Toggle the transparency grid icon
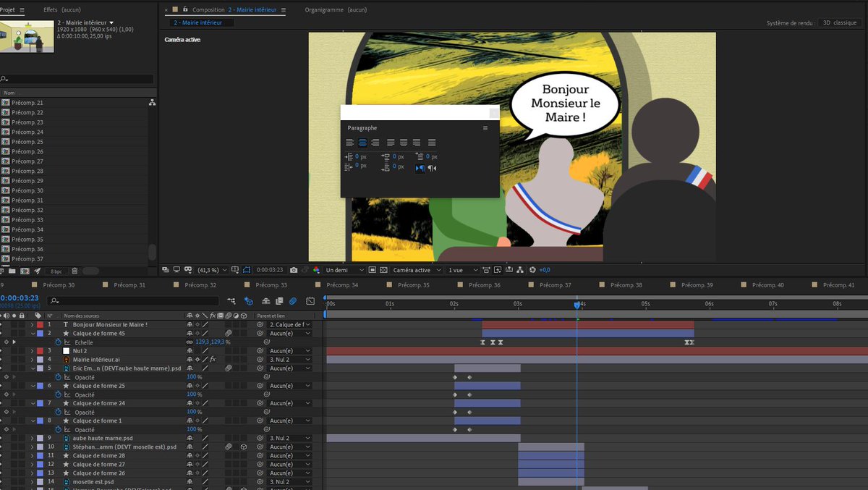Screen dimensions: 868x490 [x=383, y=270]
